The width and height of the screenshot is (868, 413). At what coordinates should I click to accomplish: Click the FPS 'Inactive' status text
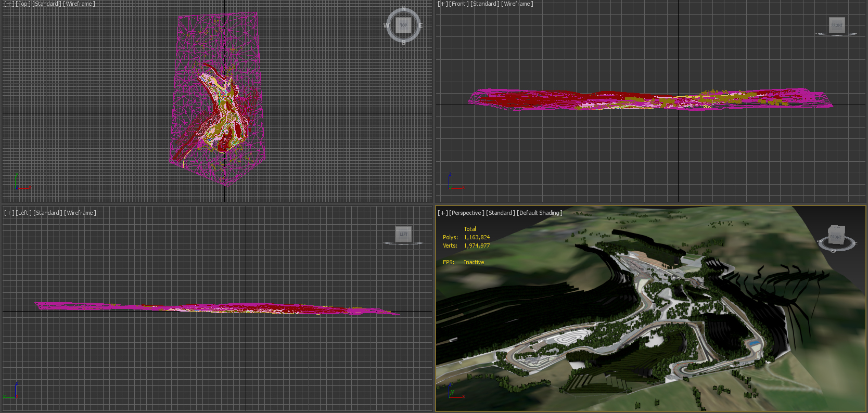[474, 262]
